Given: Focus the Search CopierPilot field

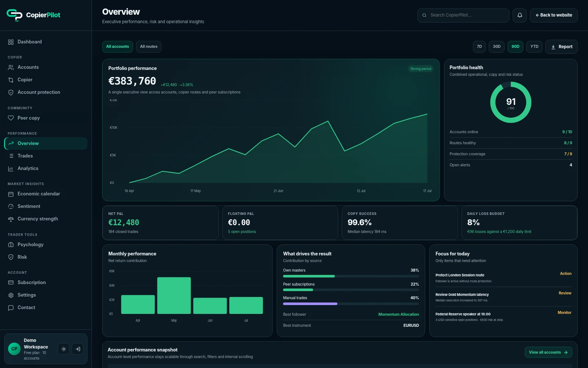Looking at the screenshot, I should coord(463,15).
